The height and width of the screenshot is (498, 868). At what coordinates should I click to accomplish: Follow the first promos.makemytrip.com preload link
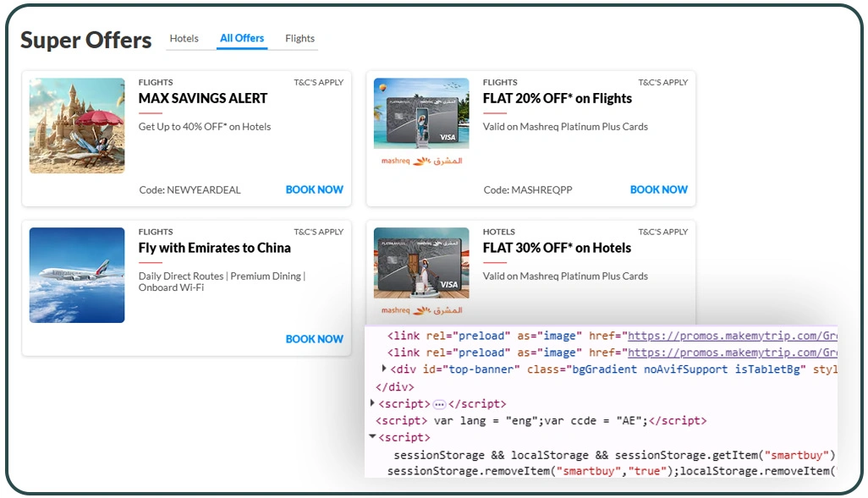coord(734,335)
